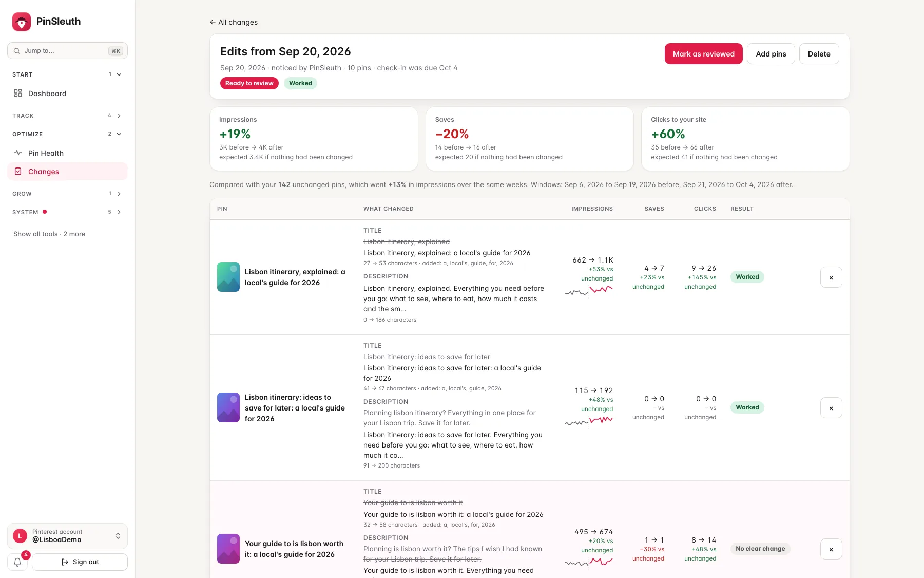Open notifications bell with 4 badge

coord(17,562)
